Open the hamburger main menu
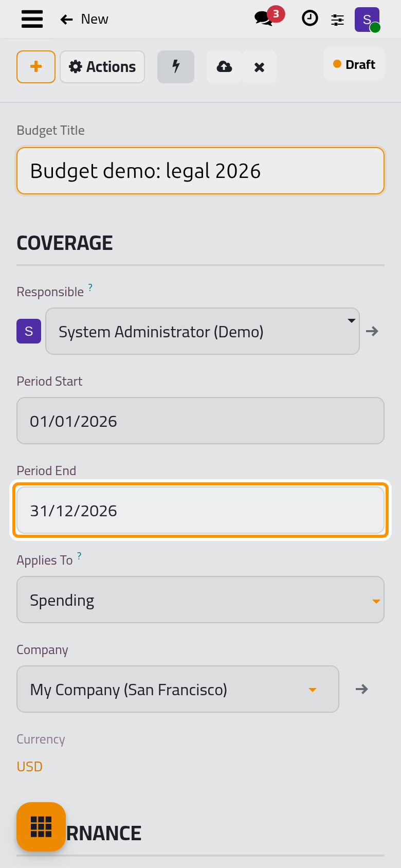Image resolution: width=401 pixels, height=868 pixels. pos(32,19)
